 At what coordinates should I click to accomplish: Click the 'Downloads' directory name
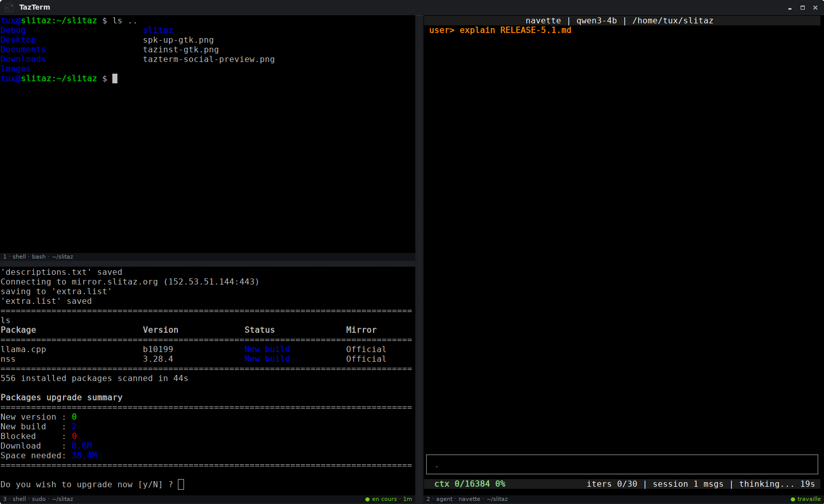[x=23, y=59]
